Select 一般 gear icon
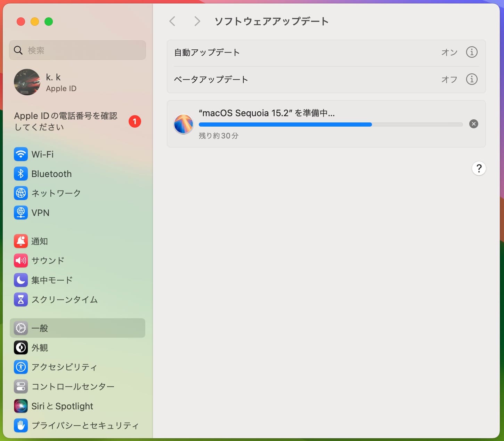Viewport: 504px width, 441px height. coord(21,328)
